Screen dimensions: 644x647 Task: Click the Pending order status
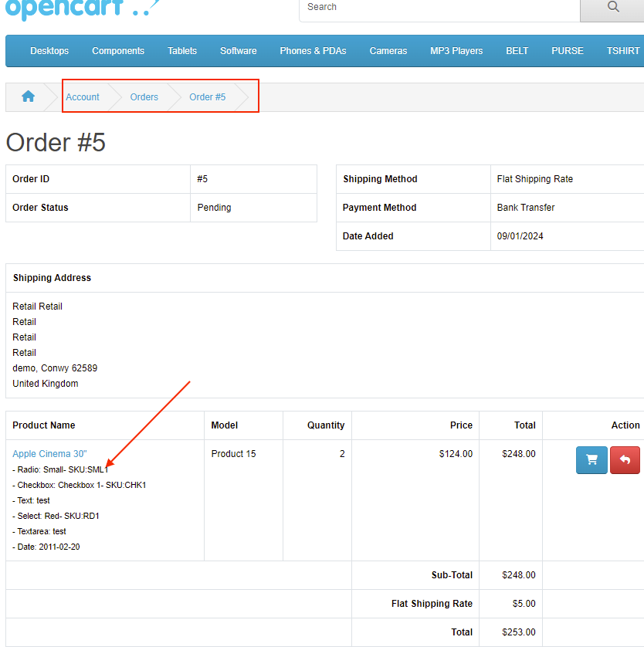214,208
